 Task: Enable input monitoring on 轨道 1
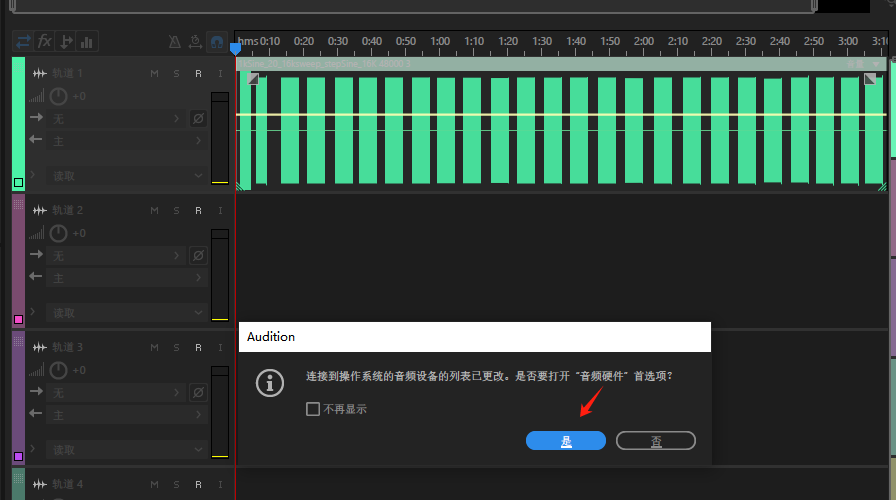pos(220,74)
